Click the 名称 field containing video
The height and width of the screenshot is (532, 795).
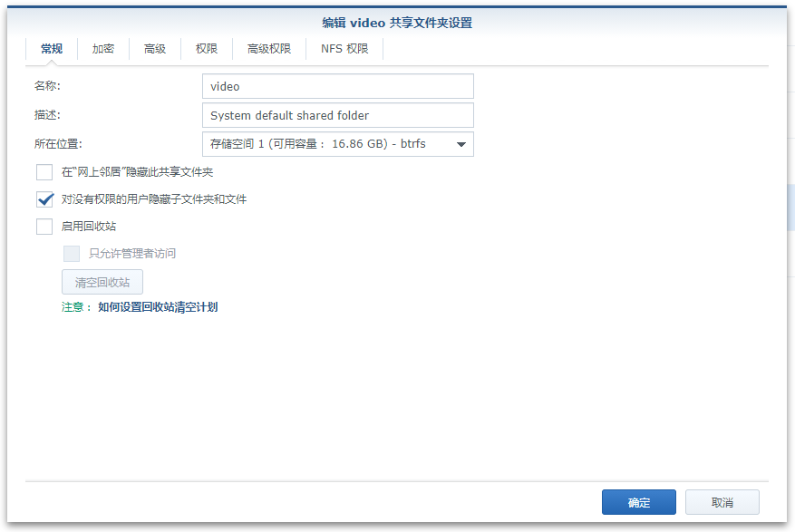(337, 87)
